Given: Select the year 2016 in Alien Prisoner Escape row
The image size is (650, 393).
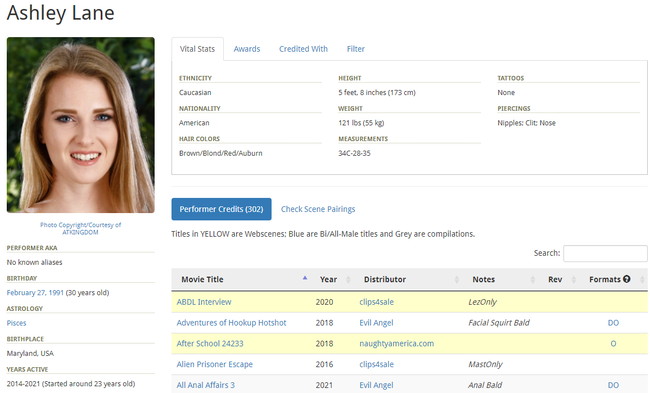Looking at the screenshot, I should tap(324, 364).
